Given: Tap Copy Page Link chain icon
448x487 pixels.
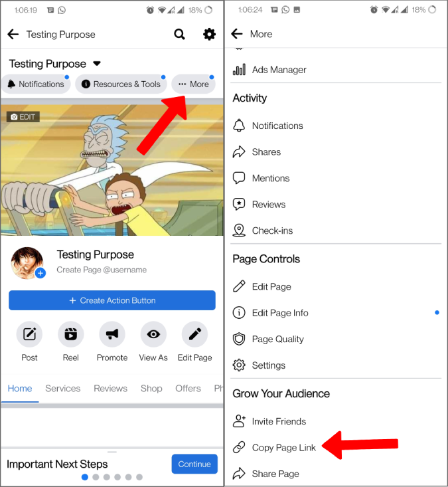Looking at the screenshot, I should [239, 448].
